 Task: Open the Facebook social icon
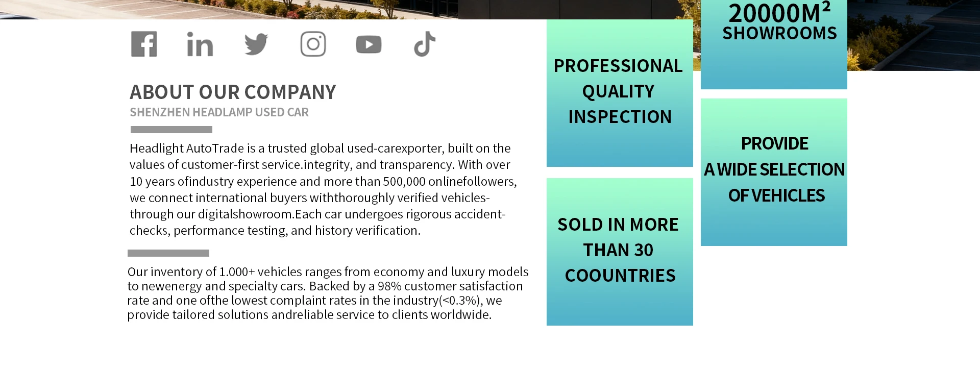coord(144,44)
